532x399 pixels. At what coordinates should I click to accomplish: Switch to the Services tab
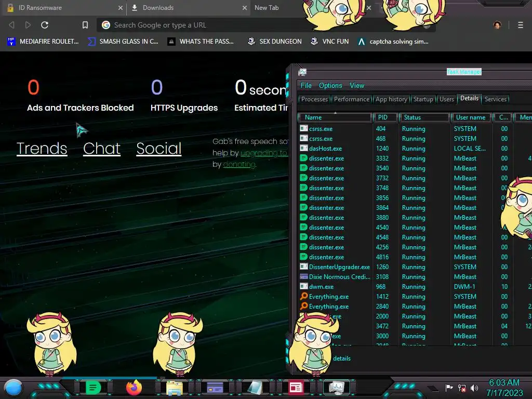click(x=495, y=99)
